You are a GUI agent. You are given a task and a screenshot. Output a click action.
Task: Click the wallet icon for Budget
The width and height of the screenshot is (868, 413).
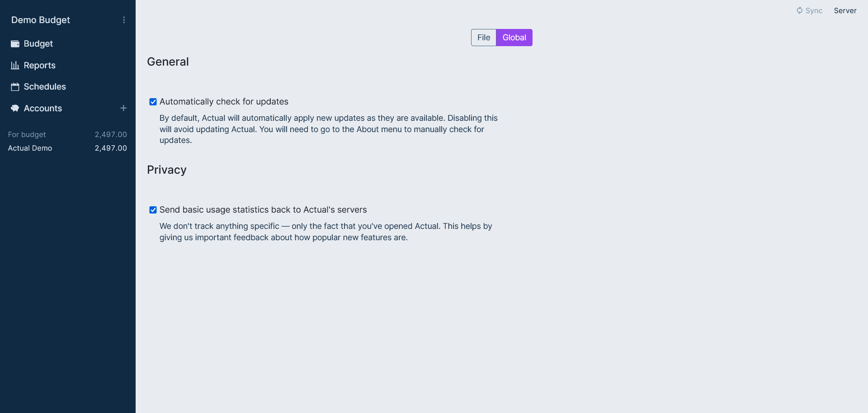point(15,44)
